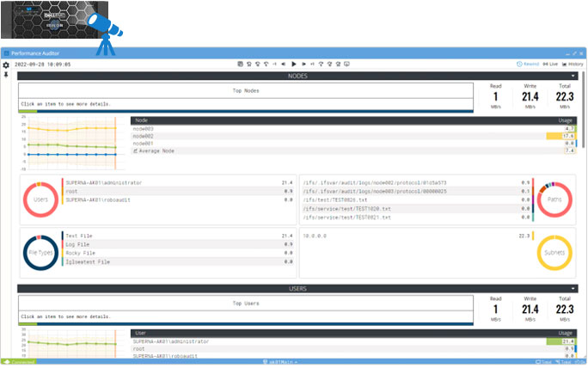Select the node001 row

pyautogui.click(x=354, y=144)
